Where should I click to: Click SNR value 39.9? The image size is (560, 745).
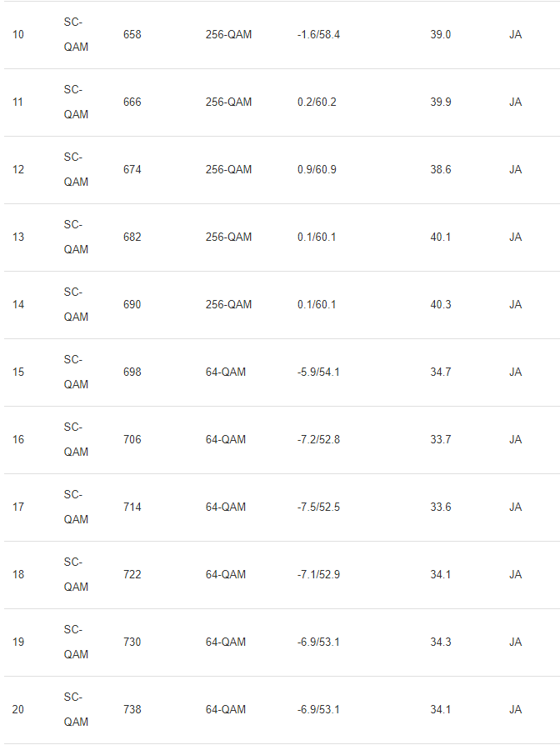441,102
